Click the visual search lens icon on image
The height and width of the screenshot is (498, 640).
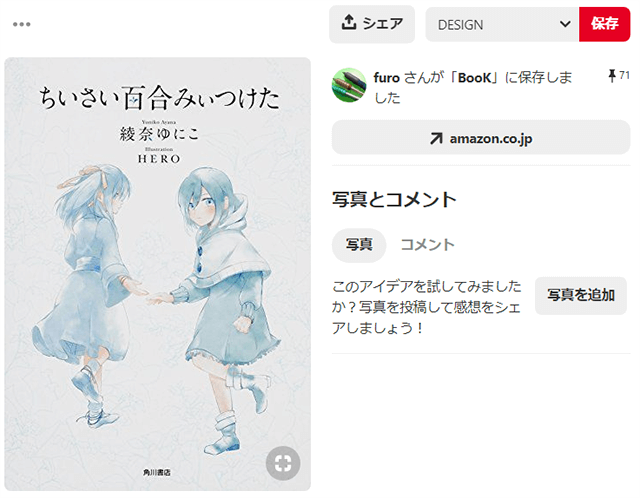283,463
